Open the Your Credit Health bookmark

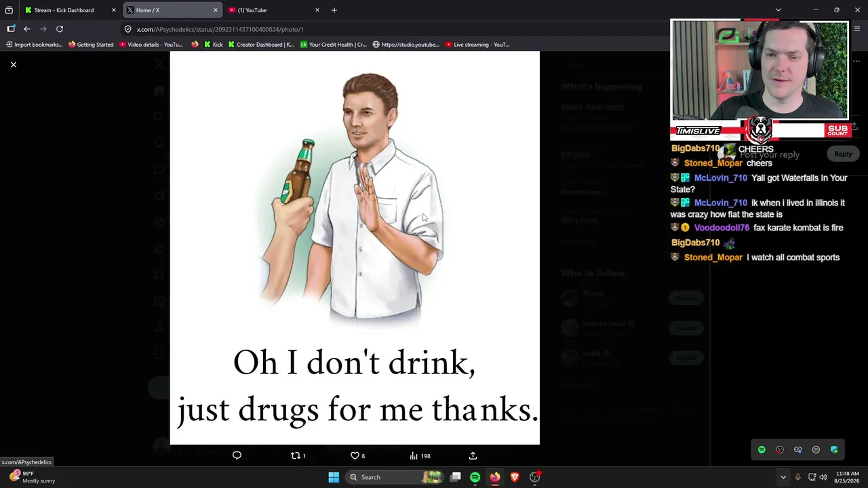[333, 45]
